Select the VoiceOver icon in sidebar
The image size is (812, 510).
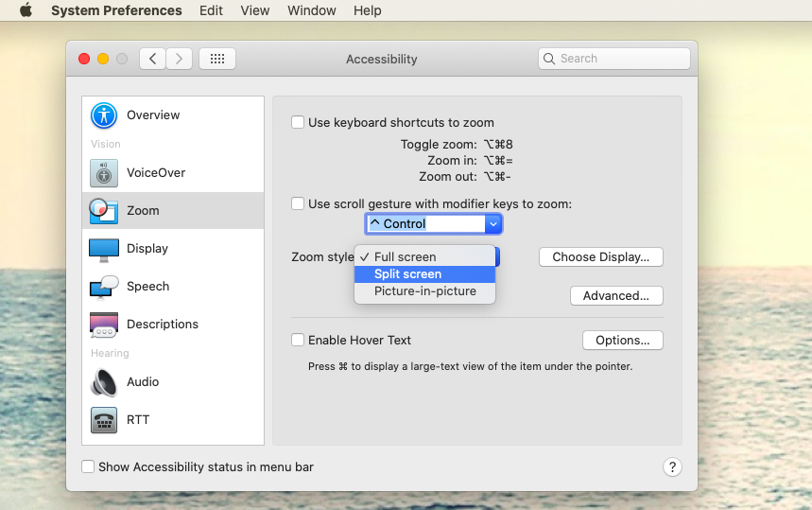click(x=104, y=173)
